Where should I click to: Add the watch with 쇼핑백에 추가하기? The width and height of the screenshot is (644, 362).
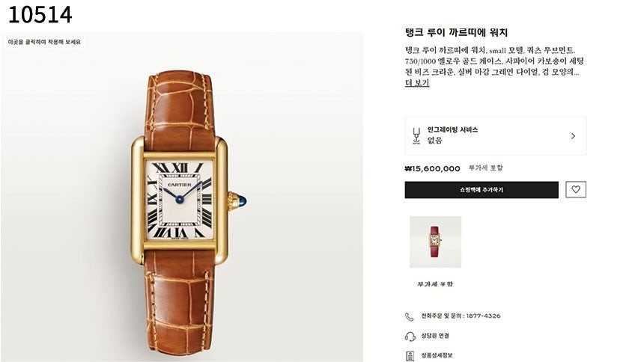point(482,190)
